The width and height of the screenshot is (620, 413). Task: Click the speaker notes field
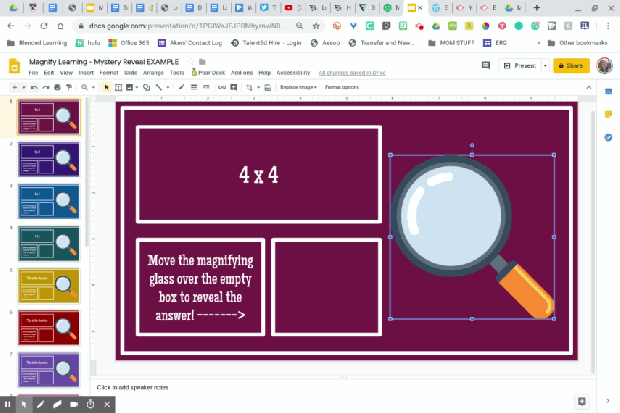[x=200, y=387]
